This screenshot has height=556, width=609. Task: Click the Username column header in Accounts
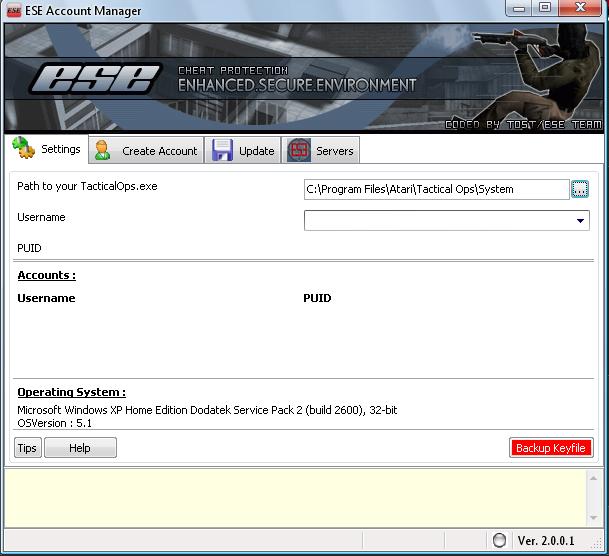(46, 298)
